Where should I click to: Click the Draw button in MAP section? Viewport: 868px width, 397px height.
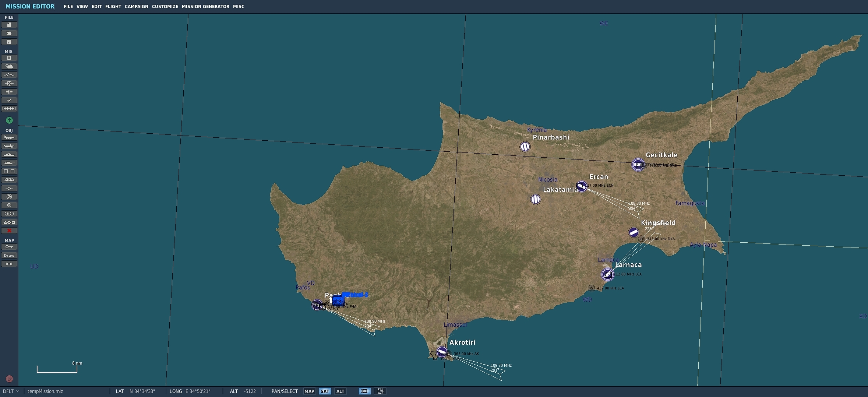9,255
